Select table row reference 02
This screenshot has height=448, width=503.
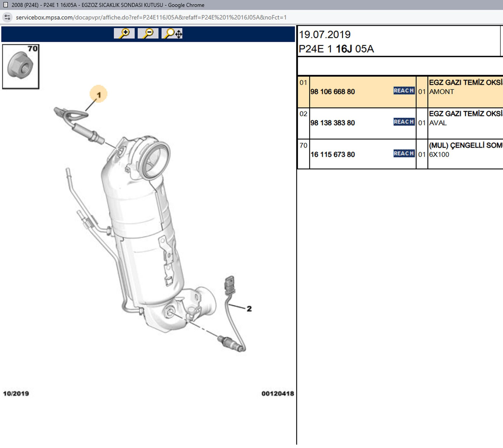303,114
